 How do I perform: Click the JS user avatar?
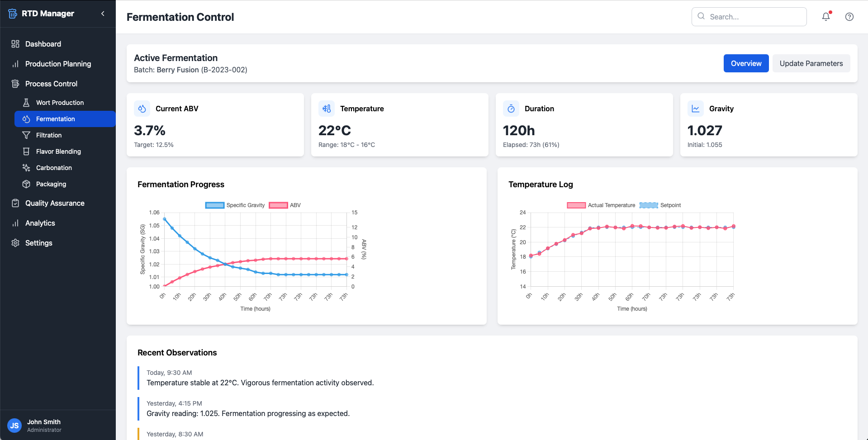pos(14,426)
